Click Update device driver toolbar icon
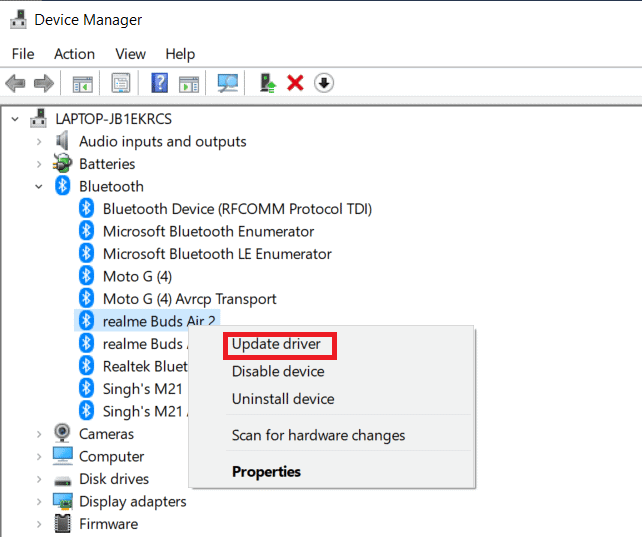This screenshot has height=537, width=642. tap(268, 83)
